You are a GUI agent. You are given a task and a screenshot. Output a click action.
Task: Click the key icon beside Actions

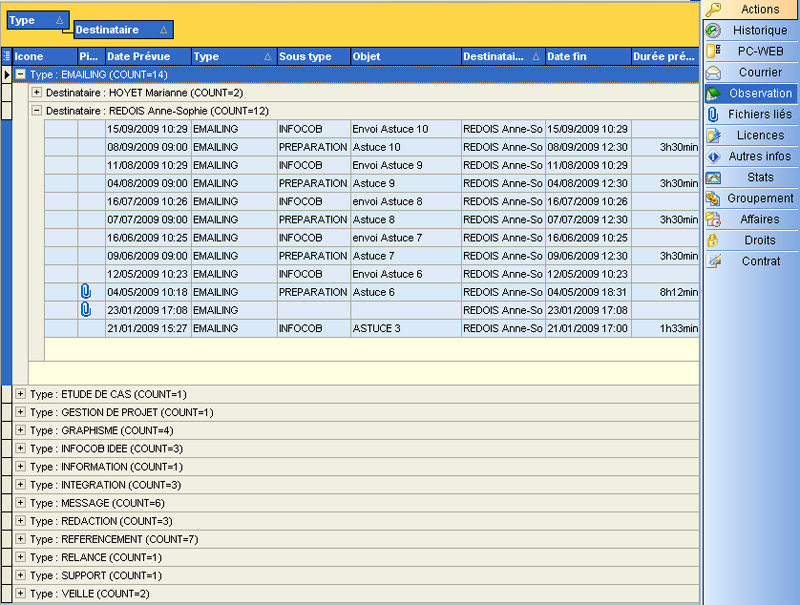714,9
